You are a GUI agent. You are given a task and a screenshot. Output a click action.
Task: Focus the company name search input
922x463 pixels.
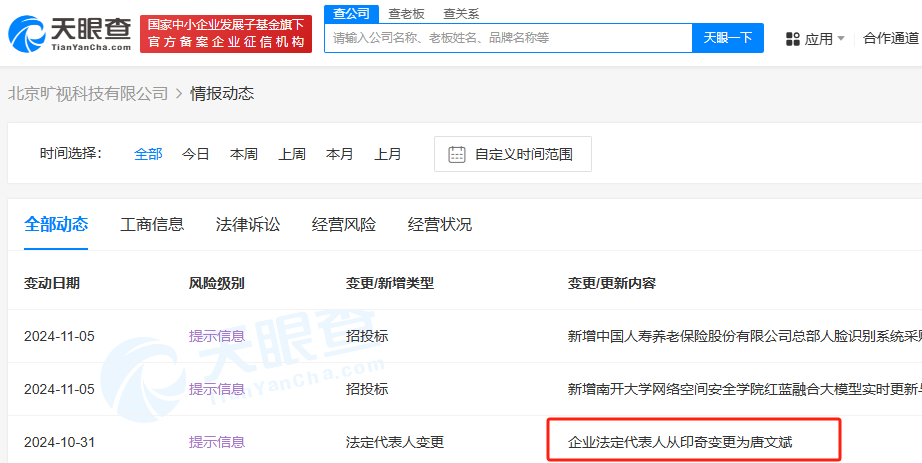click(509, 38)
